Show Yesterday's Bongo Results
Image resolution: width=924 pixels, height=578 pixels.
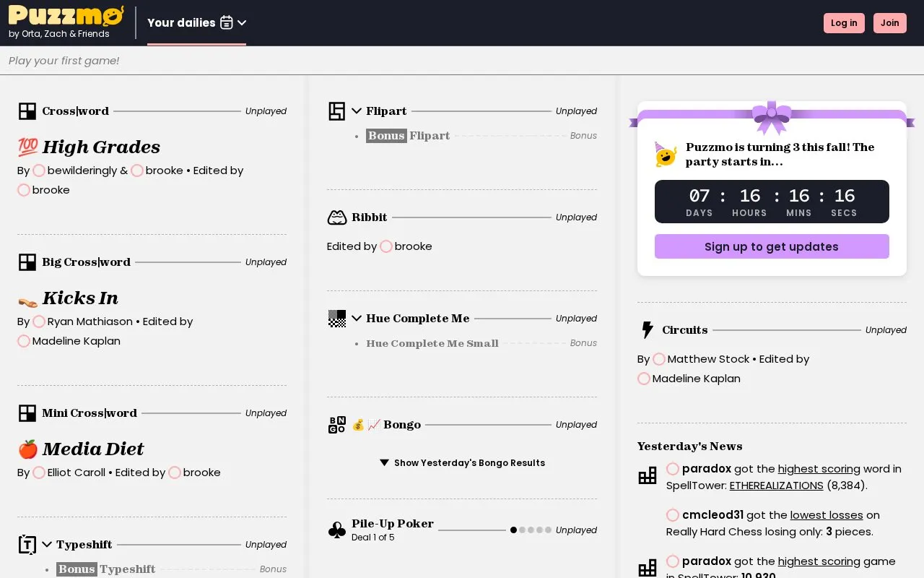(462, 463)
